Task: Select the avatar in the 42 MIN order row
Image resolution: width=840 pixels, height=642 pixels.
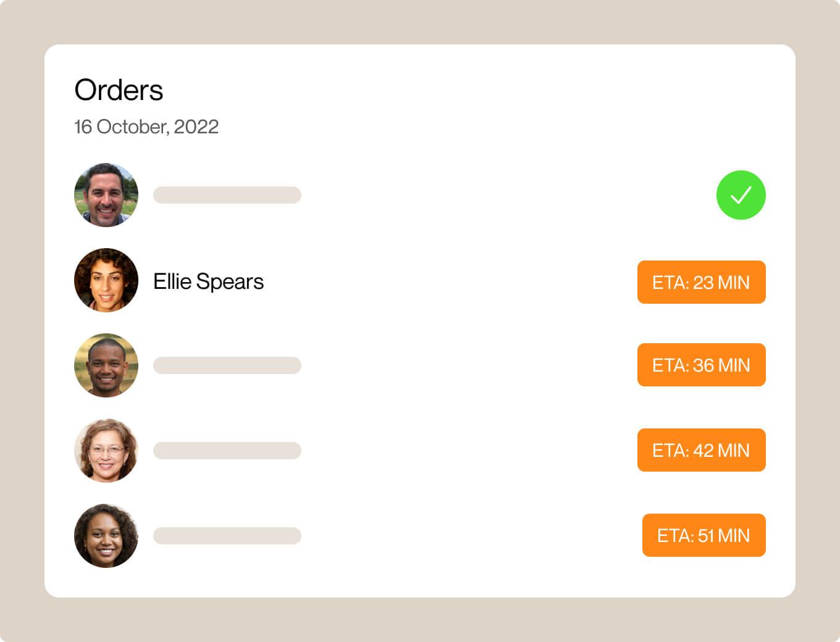Action: coord(106,451)
